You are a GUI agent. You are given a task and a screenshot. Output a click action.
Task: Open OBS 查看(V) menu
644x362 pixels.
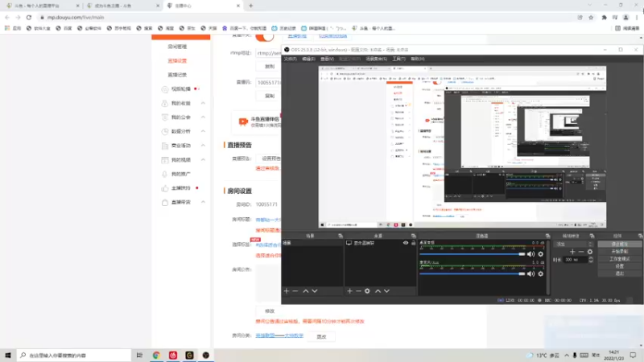[327, 59]
